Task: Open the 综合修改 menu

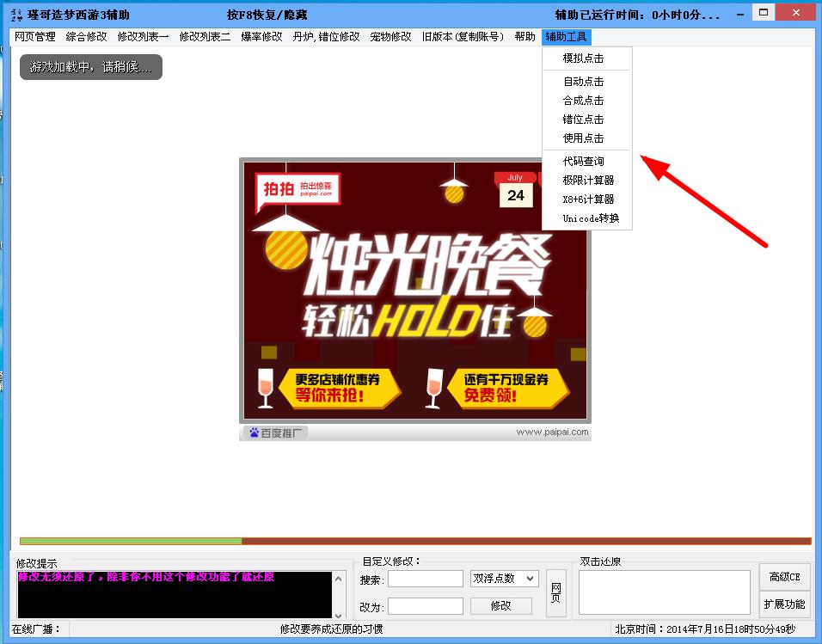Action: 87,37
